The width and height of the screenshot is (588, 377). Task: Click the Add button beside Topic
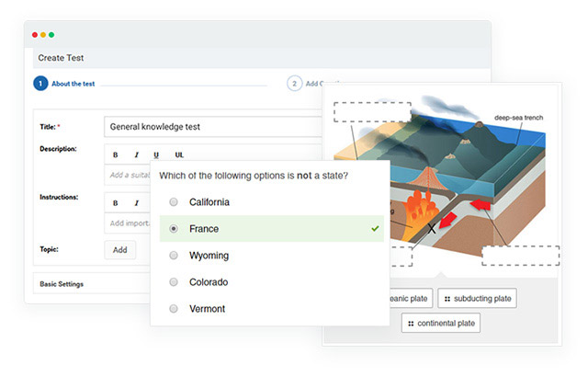(x=120, y=249)
